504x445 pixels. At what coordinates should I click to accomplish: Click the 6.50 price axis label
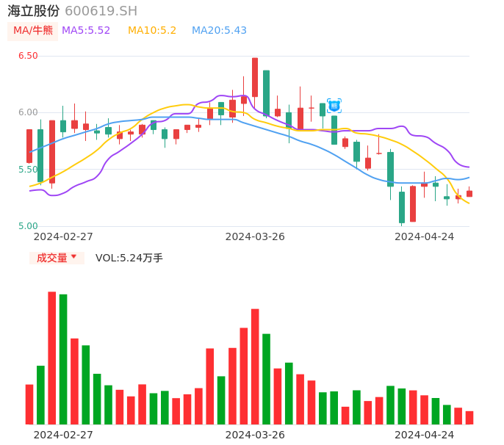pos(28,56)
